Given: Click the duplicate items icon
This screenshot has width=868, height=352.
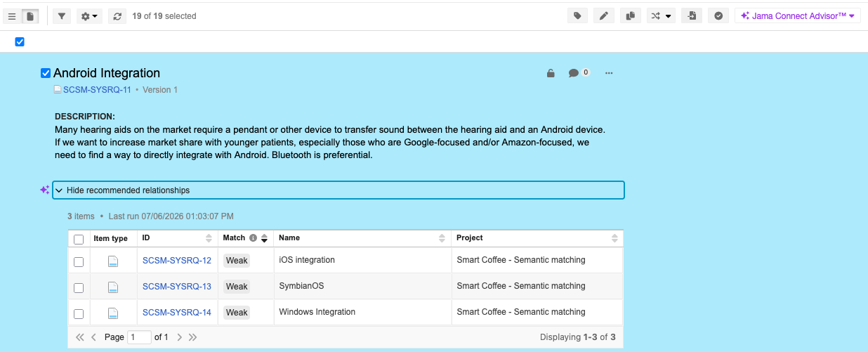Looking at the screenshot, I should (630, 15).
